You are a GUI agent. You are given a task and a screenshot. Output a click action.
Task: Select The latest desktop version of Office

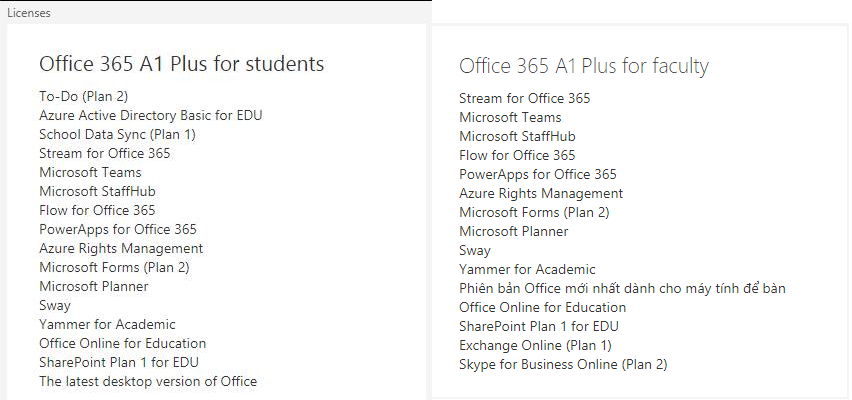pos(148,382)
